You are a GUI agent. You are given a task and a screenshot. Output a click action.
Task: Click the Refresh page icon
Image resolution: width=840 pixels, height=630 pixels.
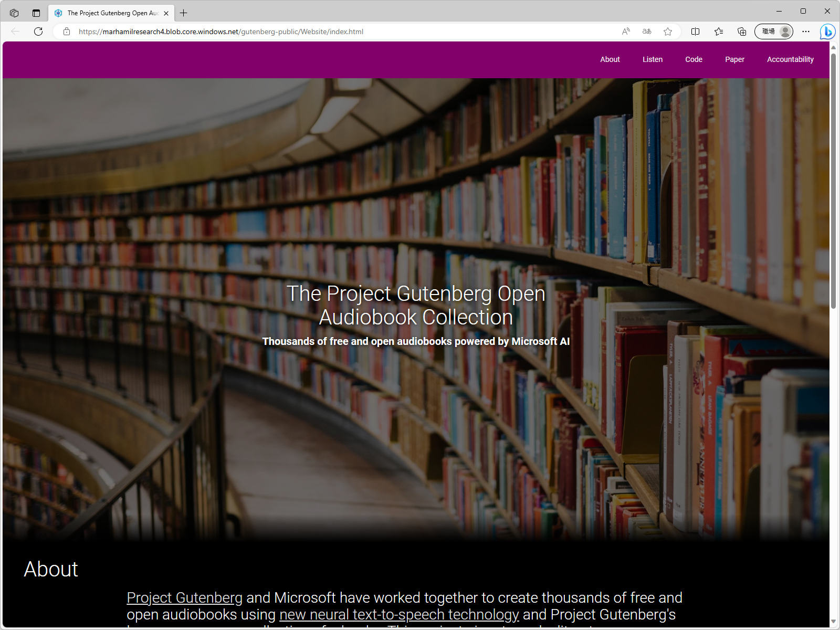click(38, 31)
